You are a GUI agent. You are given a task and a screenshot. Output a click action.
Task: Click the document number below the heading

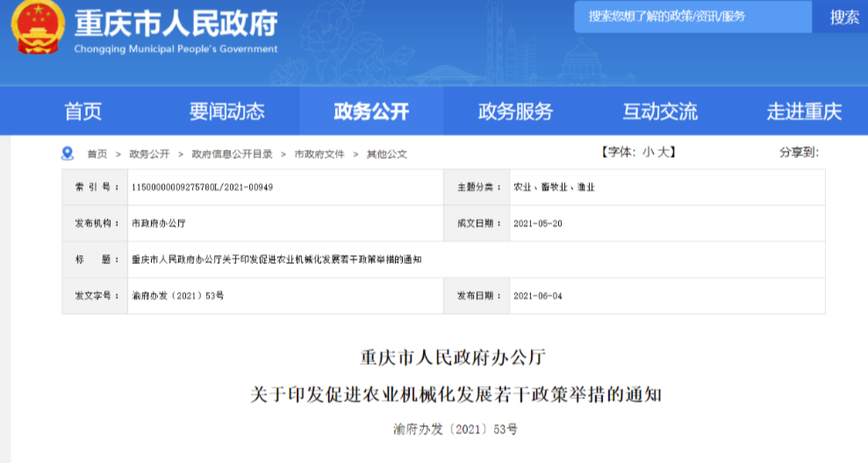[x=456, y=430]
